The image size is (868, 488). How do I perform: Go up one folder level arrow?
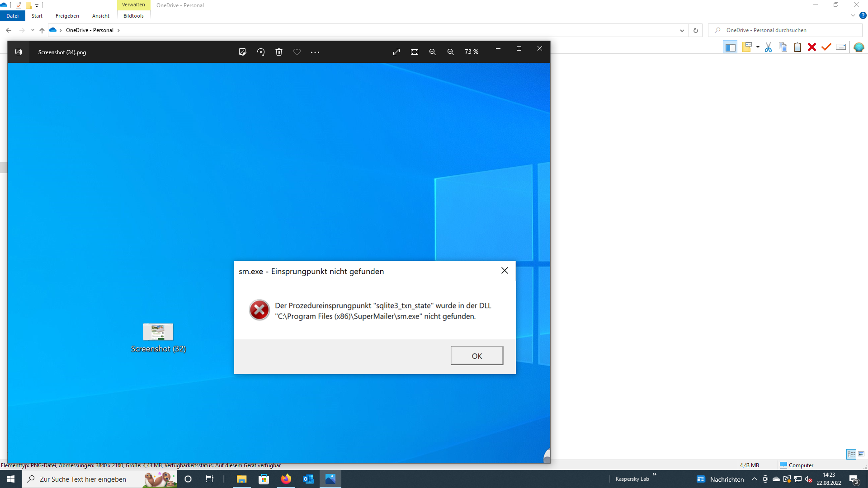[42, 30]
